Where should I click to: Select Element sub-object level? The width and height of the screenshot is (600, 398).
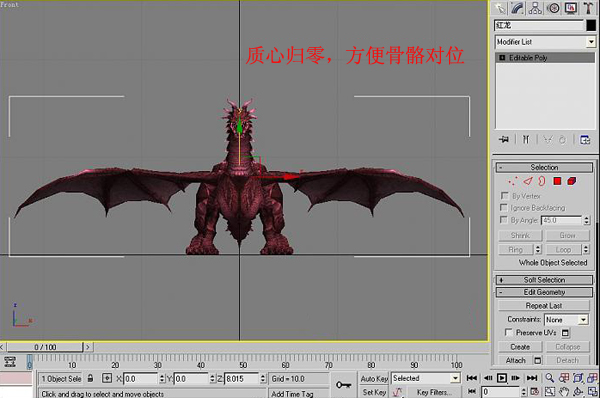point(572,181)
